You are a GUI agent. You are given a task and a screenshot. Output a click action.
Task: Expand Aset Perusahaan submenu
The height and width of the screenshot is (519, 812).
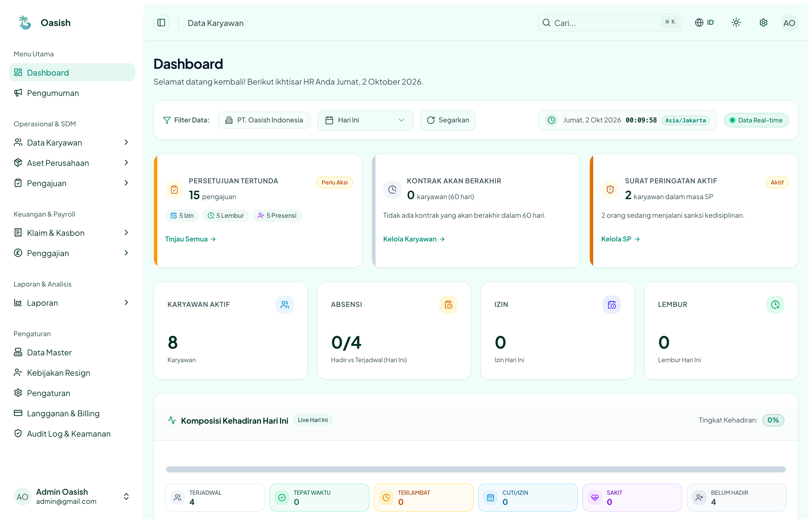(x=72, y=163)
